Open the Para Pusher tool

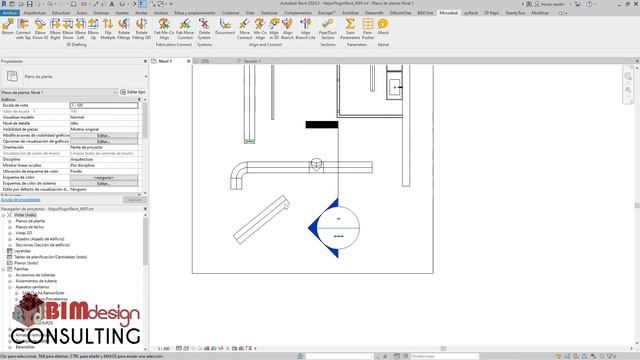(x=368, y=29)
